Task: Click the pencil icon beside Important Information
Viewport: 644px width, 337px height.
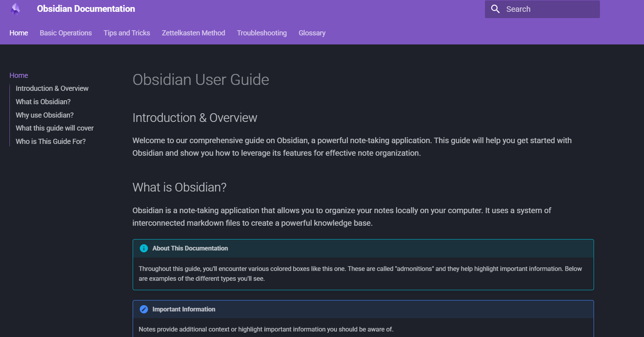Action: pyautogui.click(x=144, y=309)
